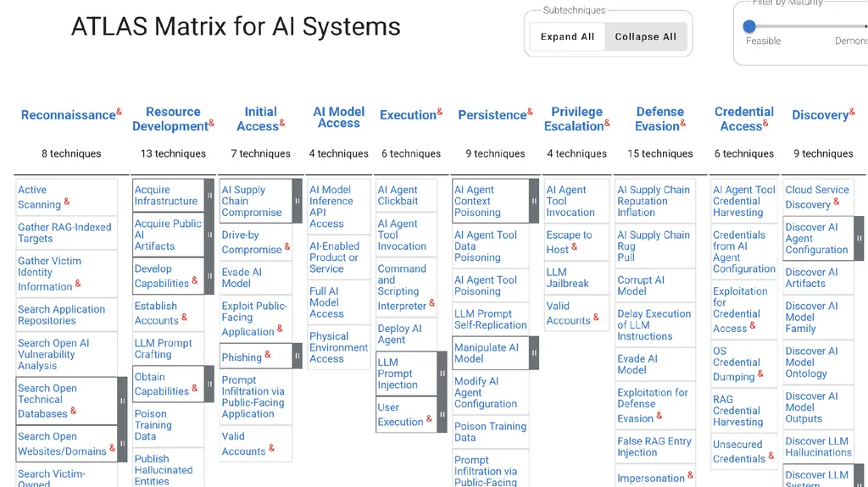
Task: Open Physical Environment Access technique
Action: (339, 347)
